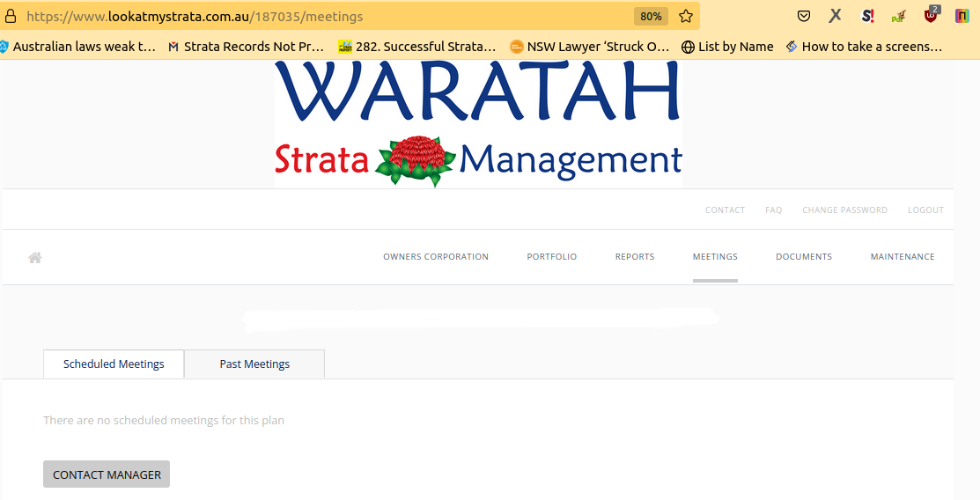Open OWNERS CORPORATION menu
Viewport: 980px width, 500px height.
coord(436,257)
